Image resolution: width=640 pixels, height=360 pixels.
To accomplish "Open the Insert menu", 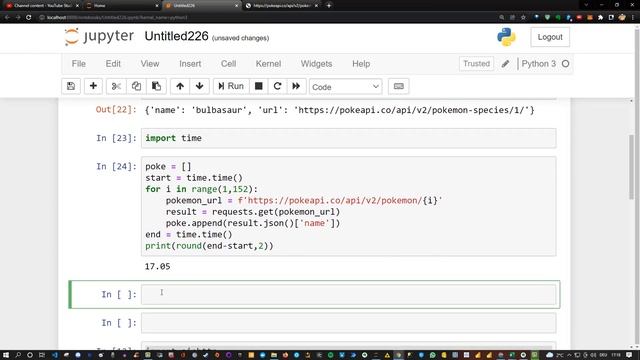I will point(190,64).
